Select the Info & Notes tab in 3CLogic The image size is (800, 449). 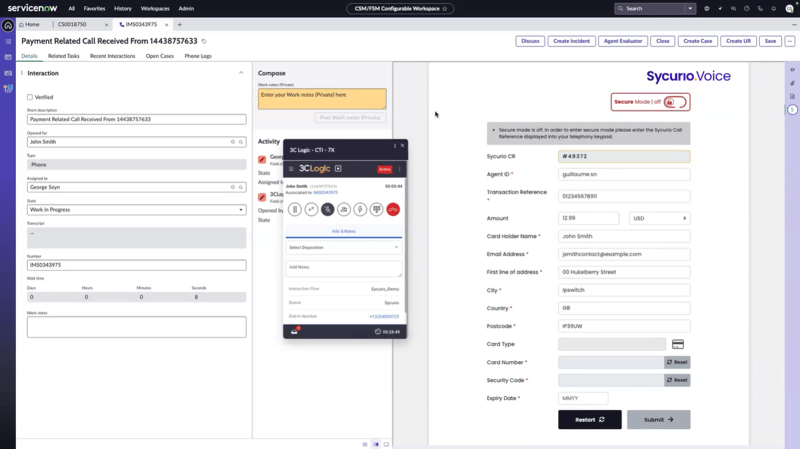(x=344, y=231)
